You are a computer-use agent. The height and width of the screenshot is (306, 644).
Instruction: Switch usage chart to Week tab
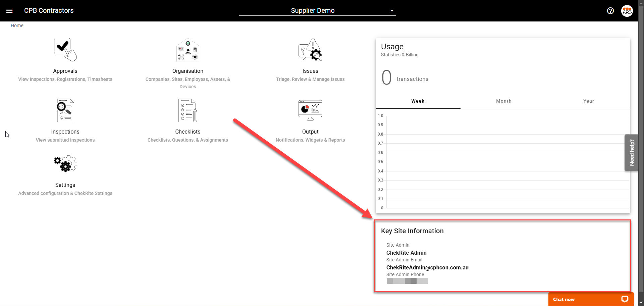tap(418, 101)
